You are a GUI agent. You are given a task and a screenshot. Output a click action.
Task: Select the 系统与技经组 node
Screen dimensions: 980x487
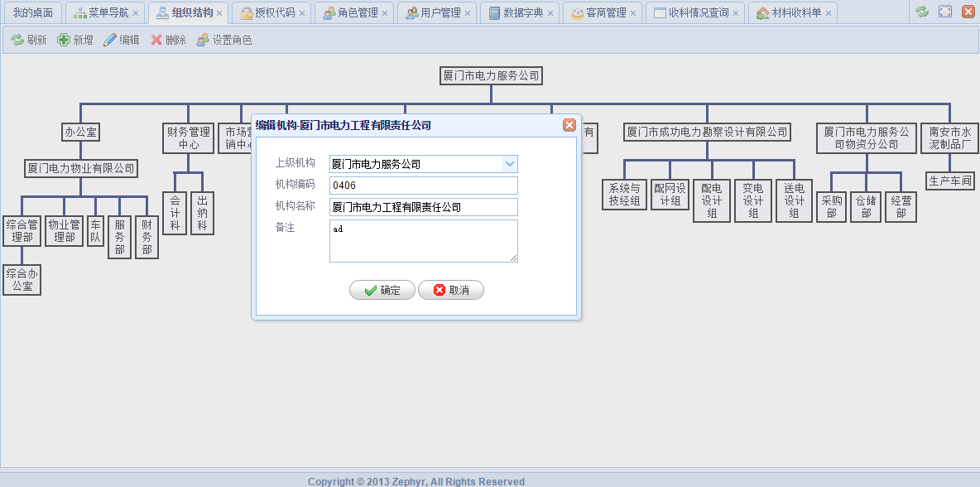pos(624,195)
